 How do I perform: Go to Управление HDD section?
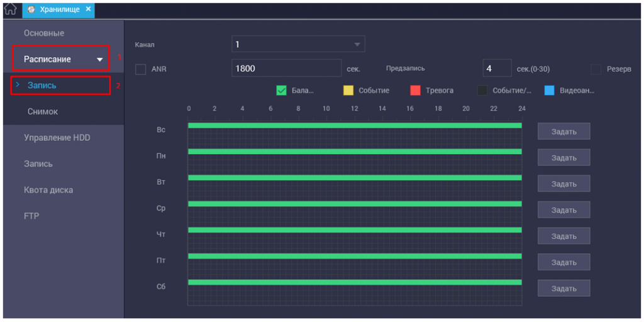(x=57, y=137)
